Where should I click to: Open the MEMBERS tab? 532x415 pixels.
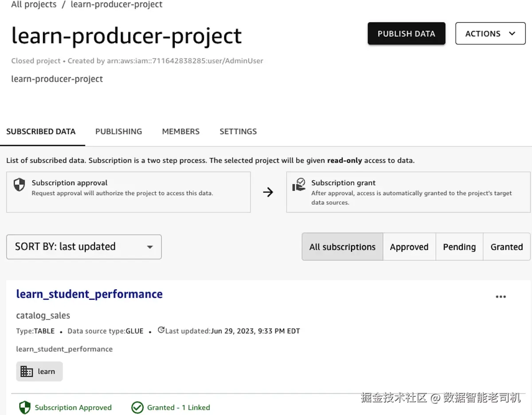[180, 132]
